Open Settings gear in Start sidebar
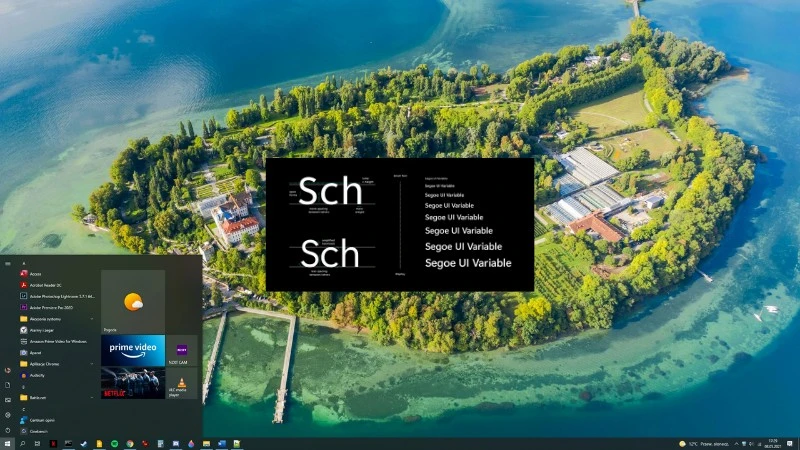The width and height of the screenshot is (800, 450). [x=8, y=415]
